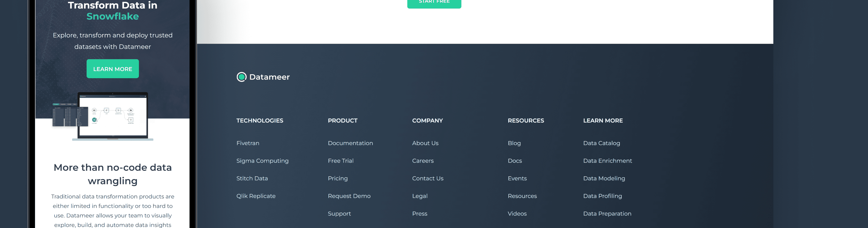Select Qlik Replicate in the footer
The width and height of the screenshot is (868, 228).
pyautogui.click(x=256, y=196)
